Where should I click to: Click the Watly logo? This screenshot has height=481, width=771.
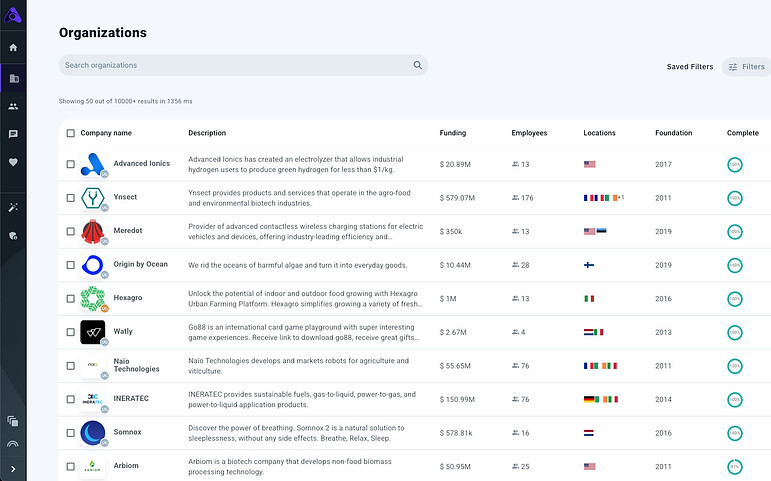(x=93, y=332)
